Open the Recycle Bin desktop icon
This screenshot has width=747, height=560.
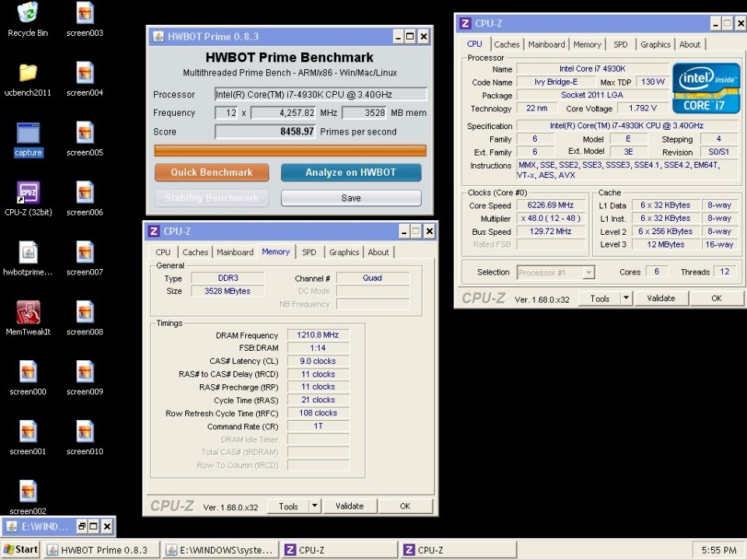(28, 12)
